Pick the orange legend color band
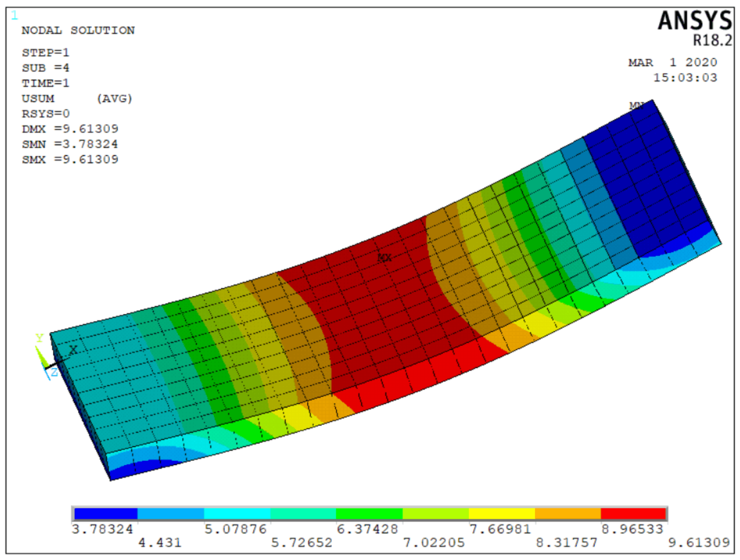This screenshot has width=740, height=560. click(x=567, y=513)
